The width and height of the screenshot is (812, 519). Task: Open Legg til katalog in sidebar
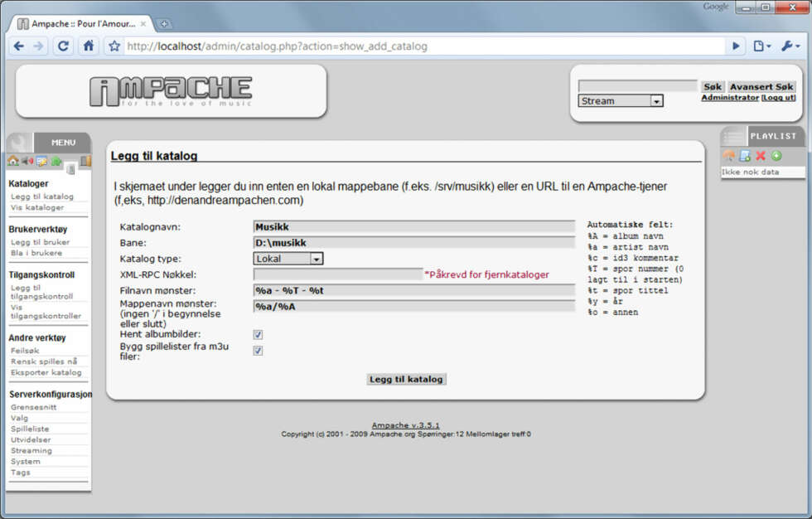coord(42,196)
